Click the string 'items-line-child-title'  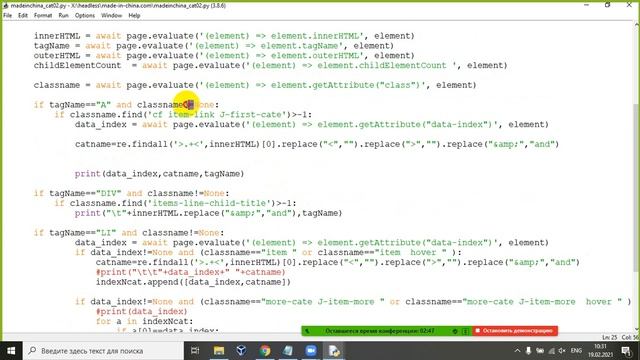point(209,203)
